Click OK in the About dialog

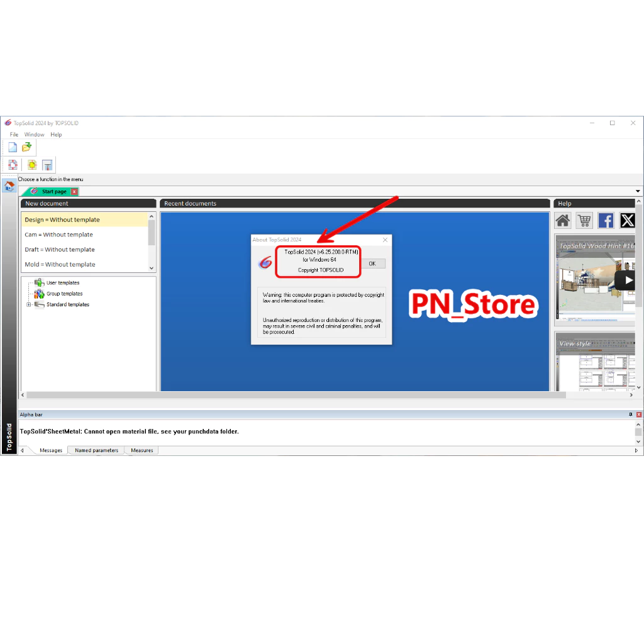372,264
